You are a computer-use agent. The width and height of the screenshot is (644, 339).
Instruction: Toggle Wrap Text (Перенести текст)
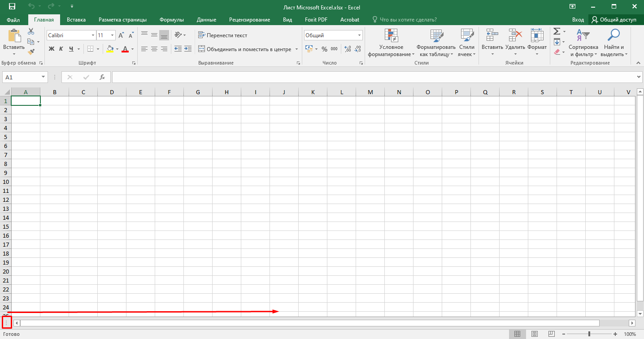click(223, 35)
